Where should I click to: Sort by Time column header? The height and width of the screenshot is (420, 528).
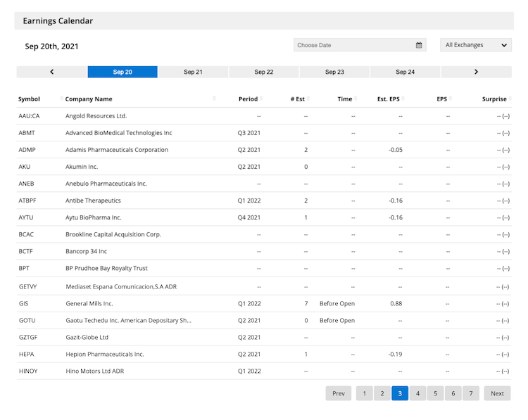pyautogui.click(x=344, y=99)
